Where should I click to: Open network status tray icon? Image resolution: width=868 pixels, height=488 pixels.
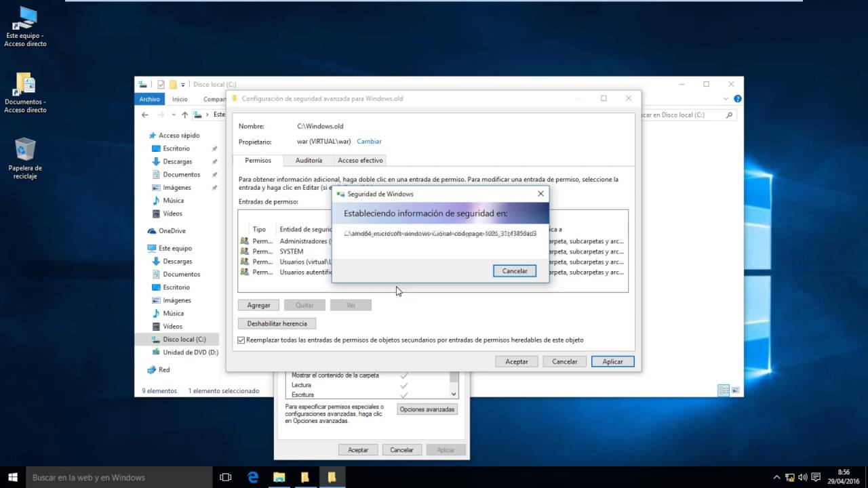coord(790,477)
